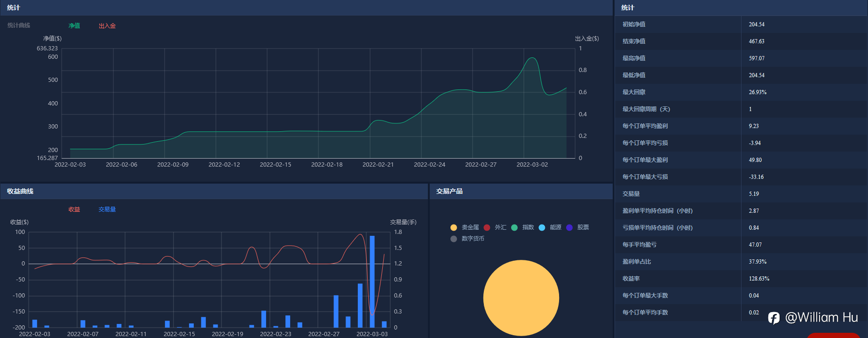The image size is (868, 338).
Task: Click the yellow 贵金属 legend dot
Action: click(454, 227)
